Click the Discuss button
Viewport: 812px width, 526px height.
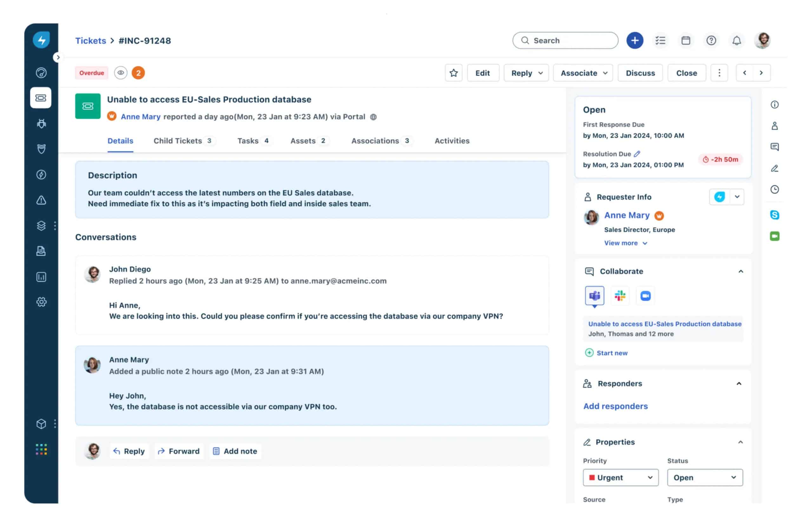pos(640,73)
